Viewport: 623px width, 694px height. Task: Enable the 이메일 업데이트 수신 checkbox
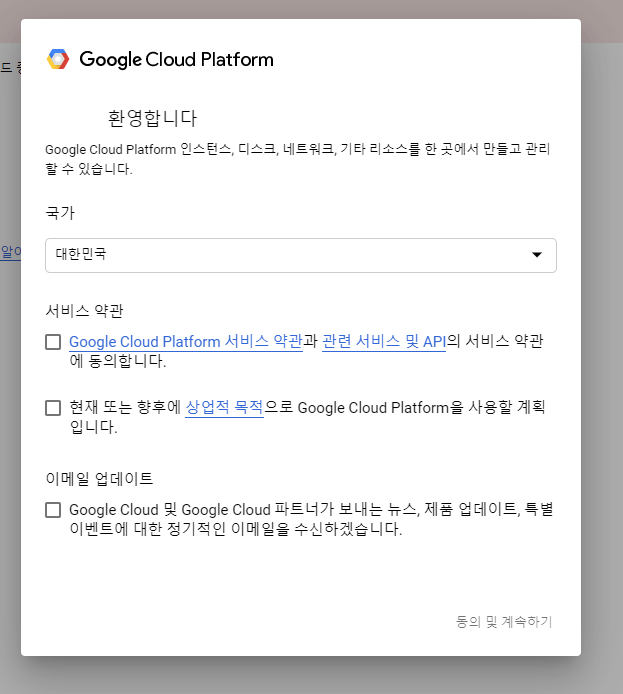[x=53, y=509]
